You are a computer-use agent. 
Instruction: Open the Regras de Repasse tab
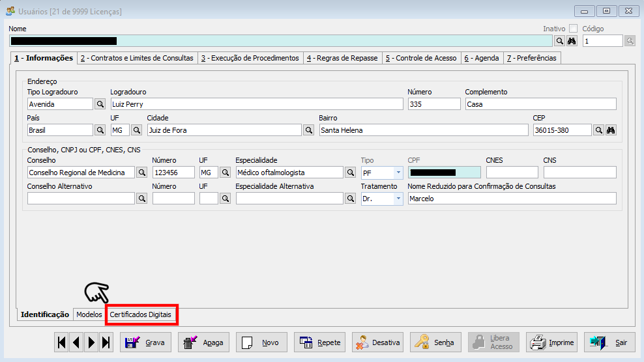click(342, 59)
